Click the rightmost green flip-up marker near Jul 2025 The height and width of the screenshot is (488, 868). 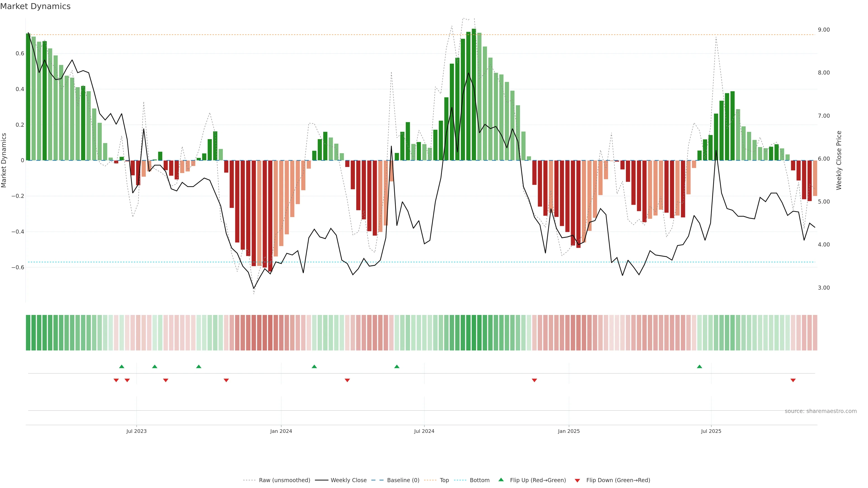700,366
